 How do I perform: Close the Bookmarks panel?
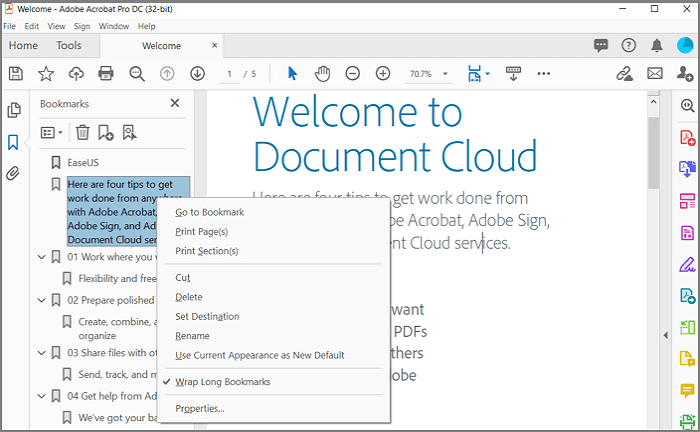(175, 104)
